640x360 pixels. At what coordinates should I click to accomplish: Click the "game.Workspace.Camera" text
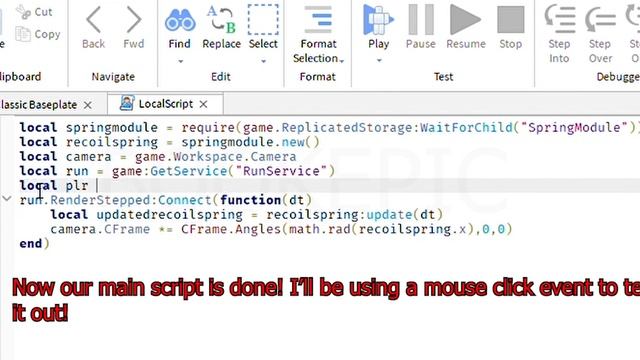click(216, 157)
